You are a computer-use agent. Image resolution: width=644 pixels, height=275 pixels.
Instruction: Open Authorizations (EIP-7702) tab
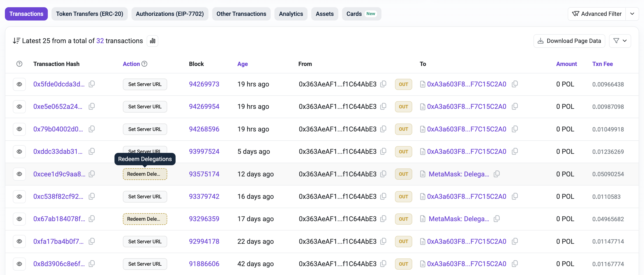[x=170, y=14]
